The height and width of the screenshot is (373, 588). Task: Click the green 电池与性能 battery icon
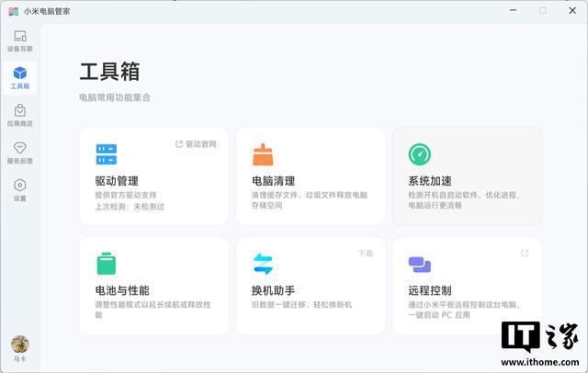point(107,264)
